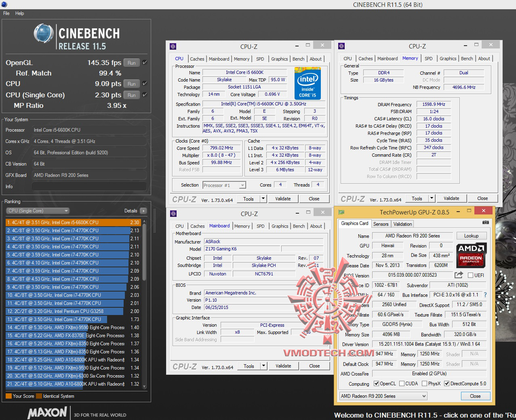516x420 pixels.
Task: Click the MAXON logo at bottom
Action: [47, 412]
